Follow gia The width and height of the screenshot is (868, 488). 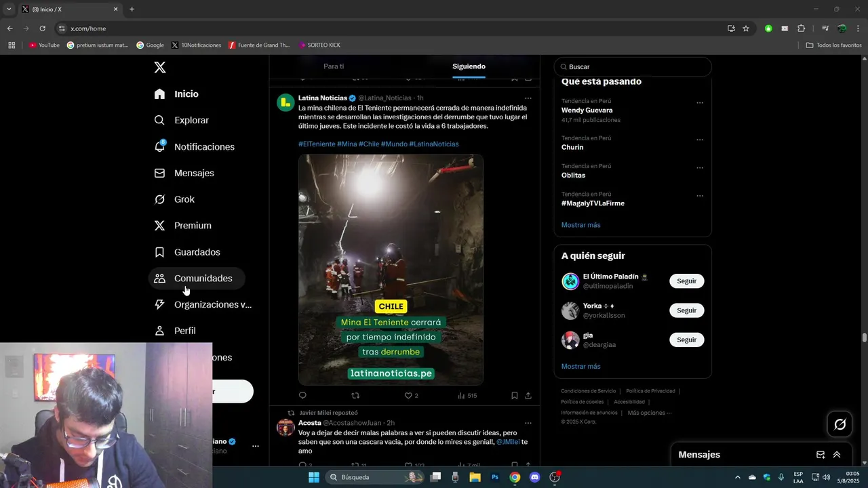click(x=686, y=340)
